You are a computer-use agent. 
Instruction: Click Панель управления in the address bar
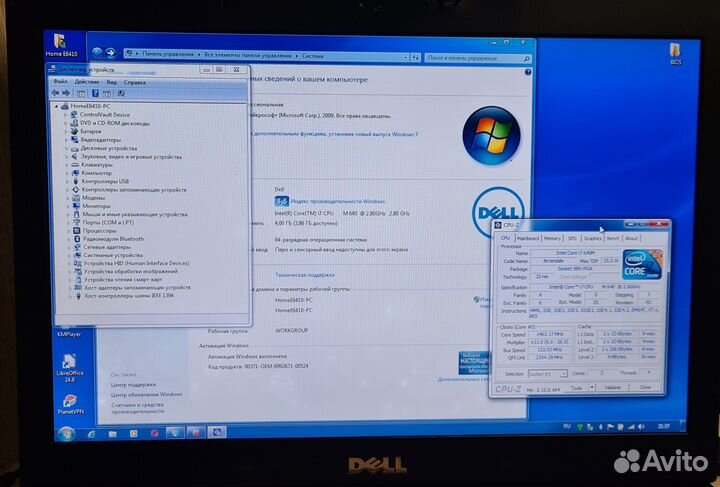(x=168, y=54)
